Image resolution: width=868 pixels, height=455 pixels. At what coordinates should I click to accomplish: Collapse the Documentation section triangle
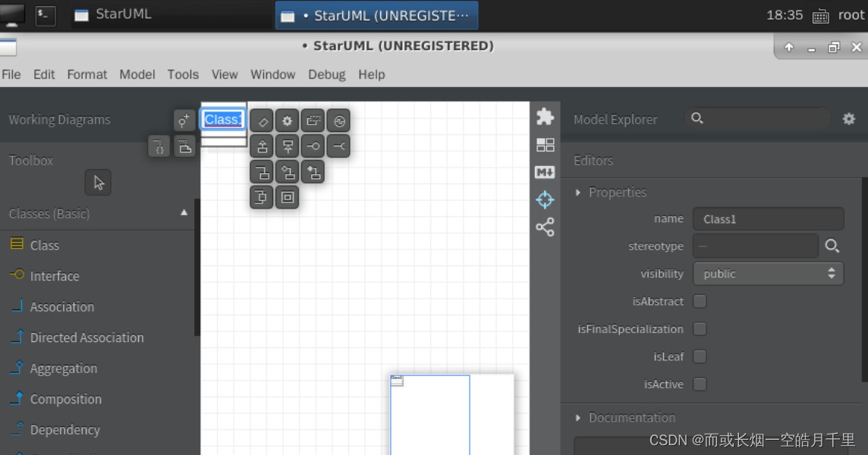click(578, 418)
